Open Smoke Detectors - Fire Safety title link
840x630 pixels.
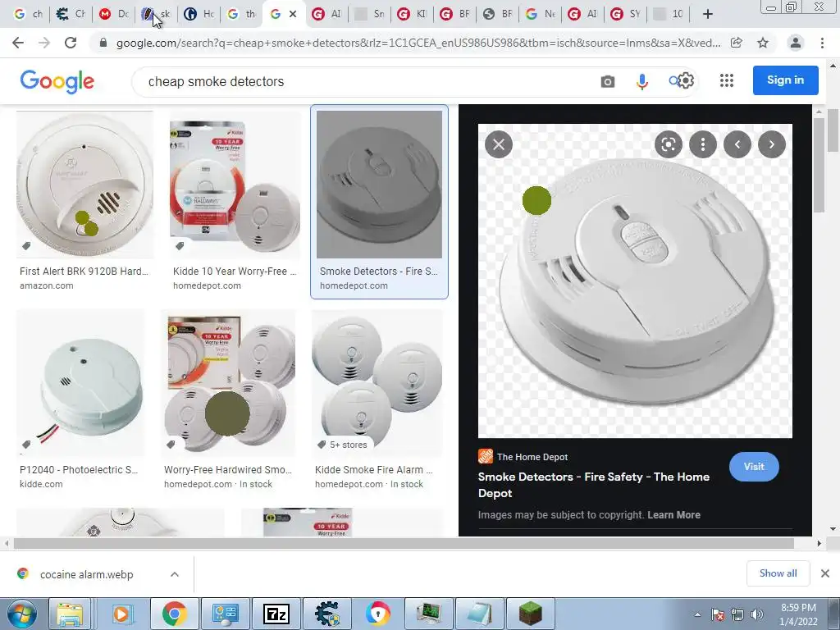click(594, 485)
